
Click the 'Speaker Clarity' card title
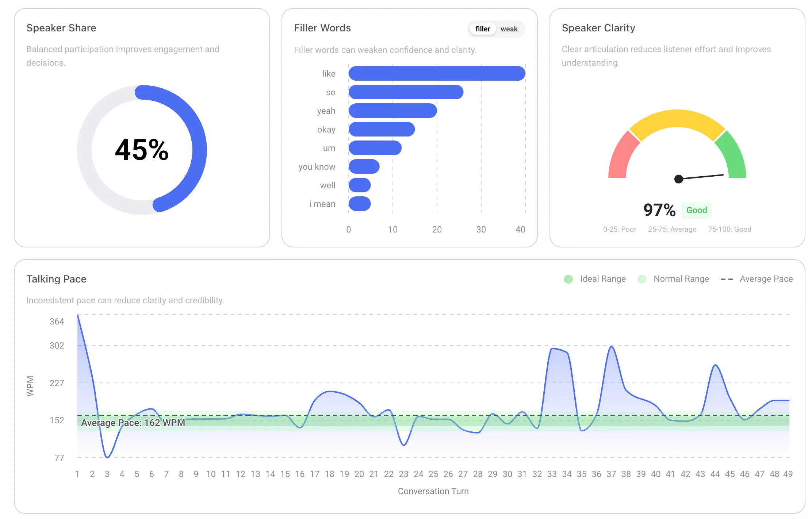point(598,28)
